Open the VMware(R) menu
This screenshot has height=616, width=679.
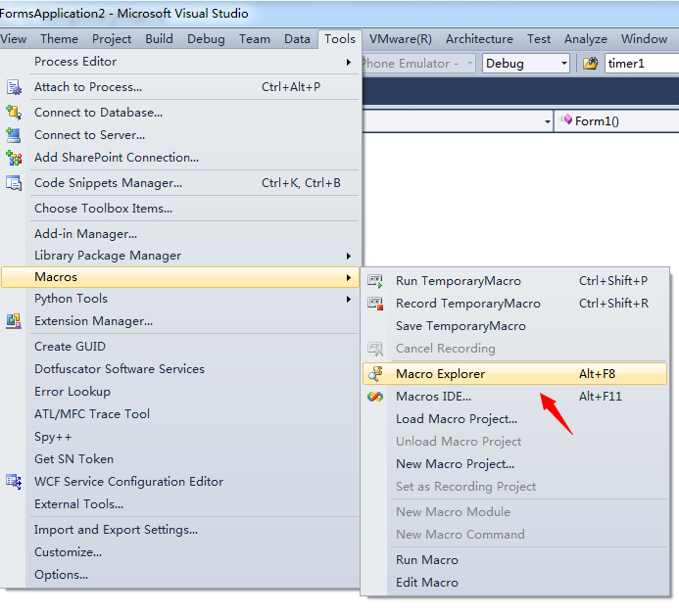pyautogui.click(x=401, y=39)
